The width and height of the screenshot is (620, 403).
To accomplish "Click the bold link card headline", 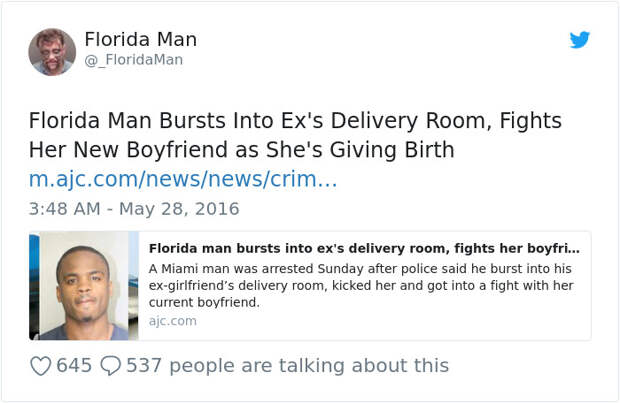I will tap(364, 248).
